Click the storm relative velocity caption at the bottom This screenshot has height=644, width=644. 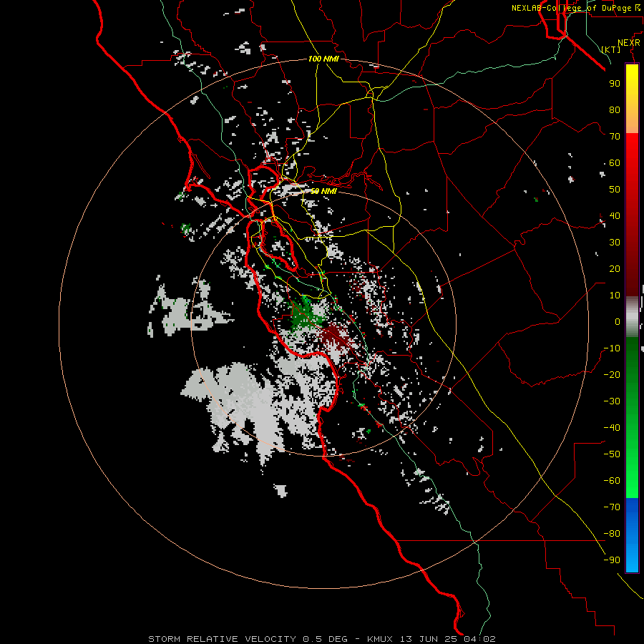coord(322,639)
